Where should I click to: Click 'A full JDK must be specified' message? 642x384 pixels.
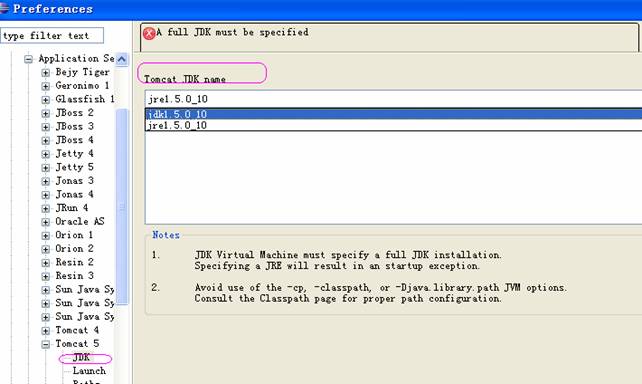click(x=233, y=32)
